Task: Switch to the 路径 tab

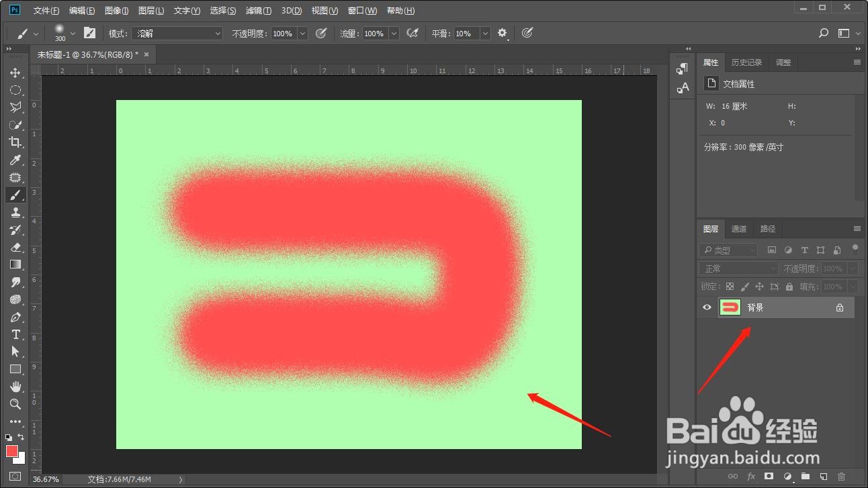Action: (768, 229)
